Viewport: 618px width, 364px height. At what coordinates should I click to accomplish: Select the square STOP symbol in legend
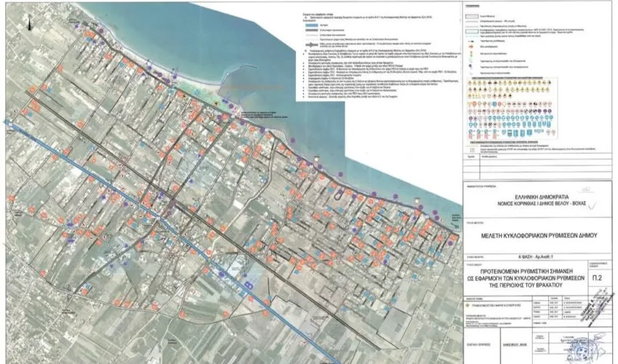tap(471, 150)
